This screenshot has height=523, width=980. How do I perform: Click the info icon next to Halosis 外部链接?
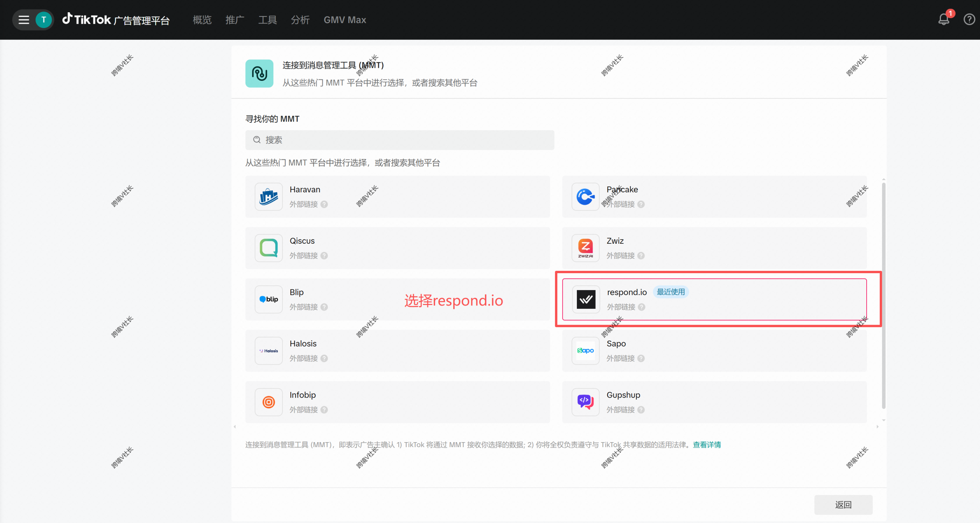coord(324,358)
